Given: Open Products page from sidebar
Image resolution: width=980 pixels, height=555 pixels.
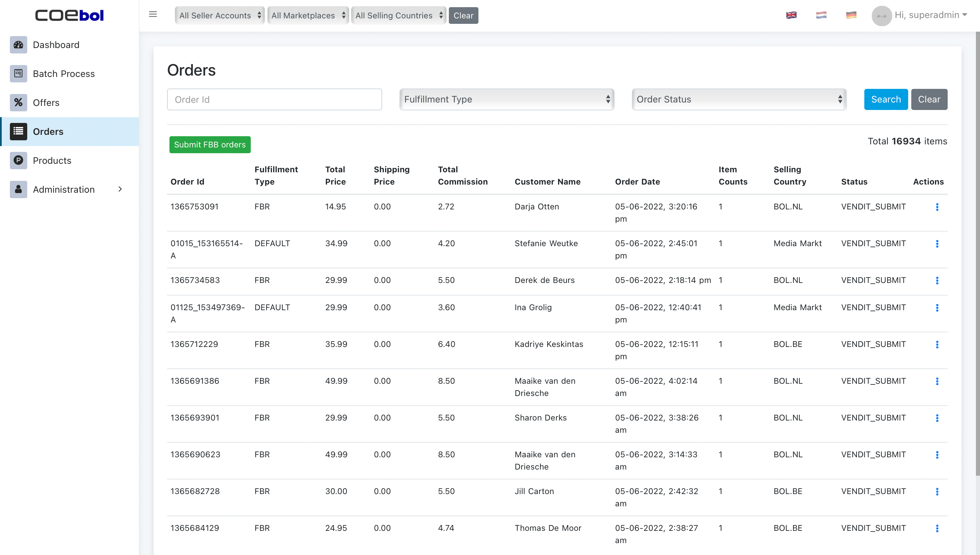Looking at the screenshot, I should [69, 160].
